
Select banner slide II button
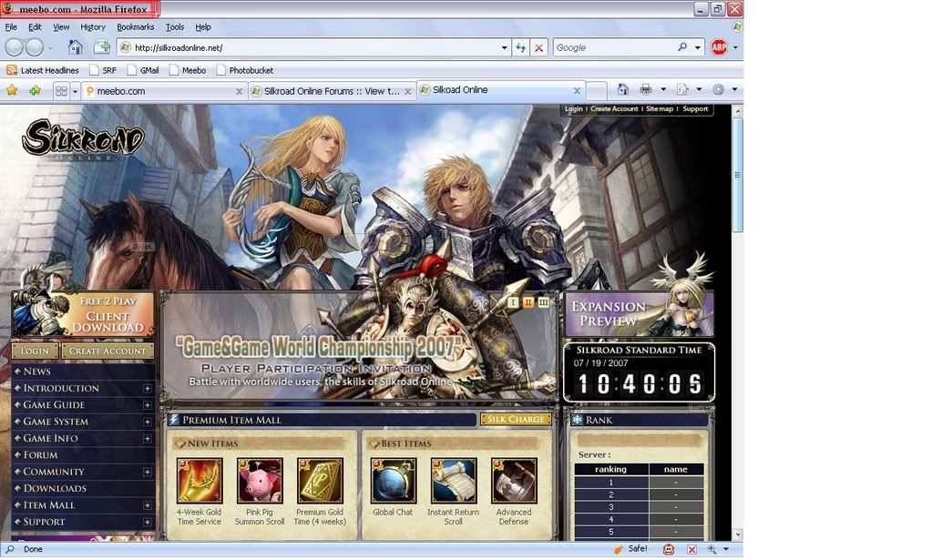[x=528, y=302]
